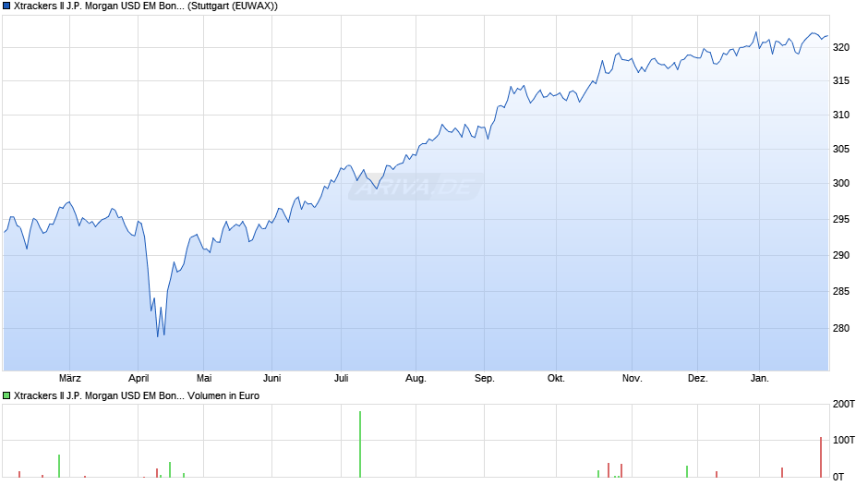
Task: Click the tall red volume bar at chart end
Action: tap(821, 457)
